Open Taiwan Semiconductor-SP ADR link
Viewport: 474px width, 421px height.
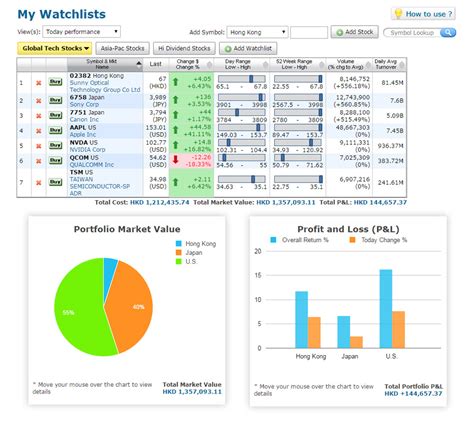pyautogui.click(x=100, y=186)
